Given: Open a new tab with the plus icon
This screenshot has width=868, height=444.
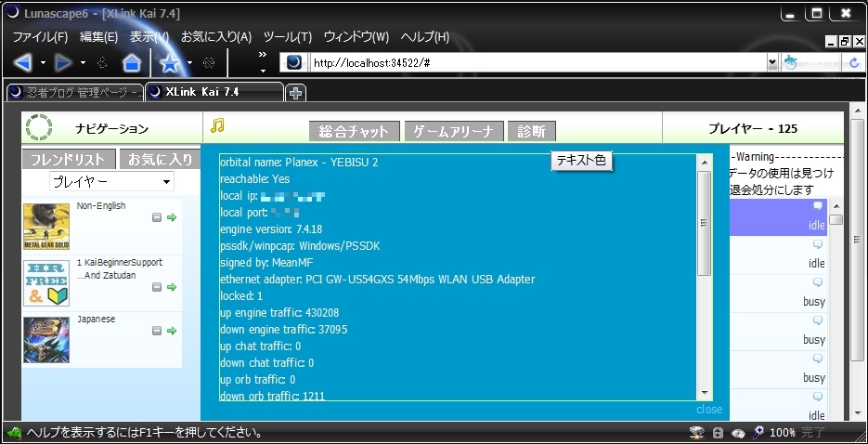Looking at the screenshot, I should (x=295, y=93).
